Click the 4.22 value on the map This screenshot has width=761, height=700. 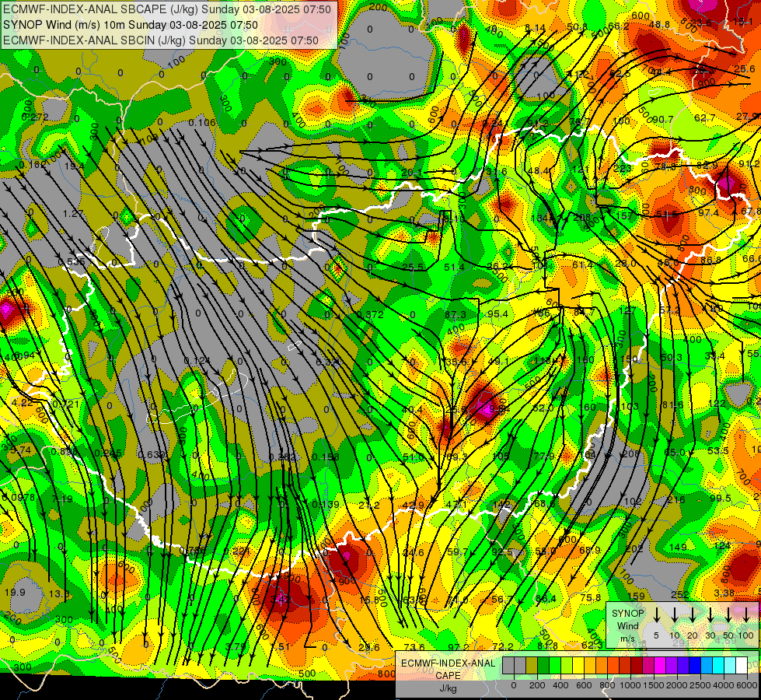22,402
